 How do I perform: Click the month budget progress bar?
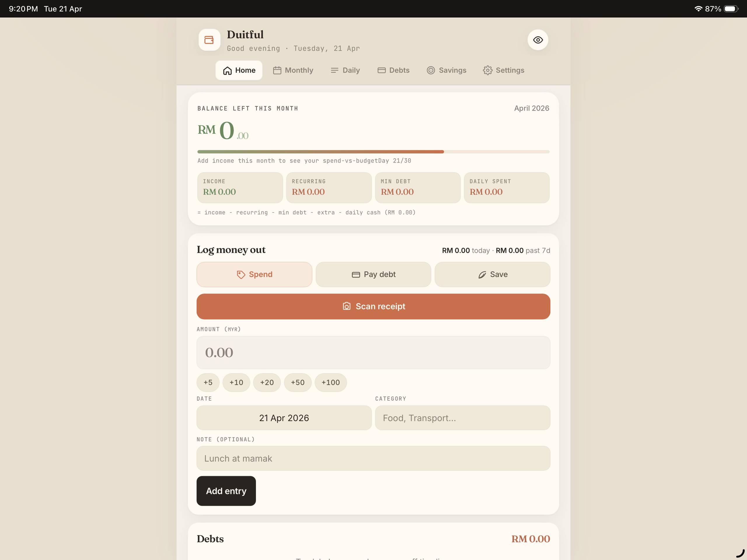click(x=373, y=152)
